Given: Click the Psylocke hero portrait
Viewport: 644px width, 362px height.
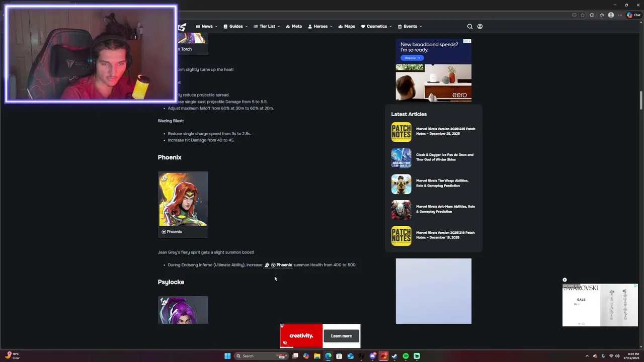Looking at the screenshot, I should (x=183, y=310).
